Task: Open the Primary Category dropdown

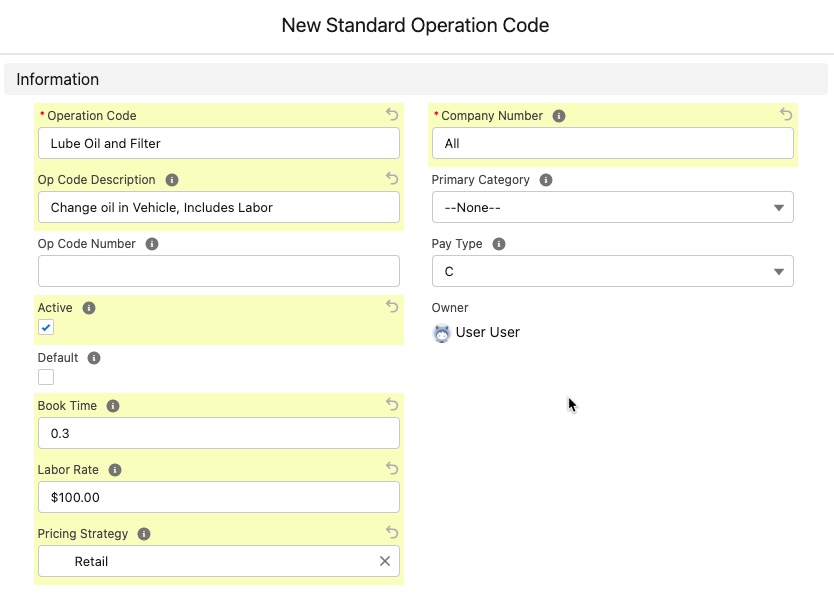Action: (612, 207)
